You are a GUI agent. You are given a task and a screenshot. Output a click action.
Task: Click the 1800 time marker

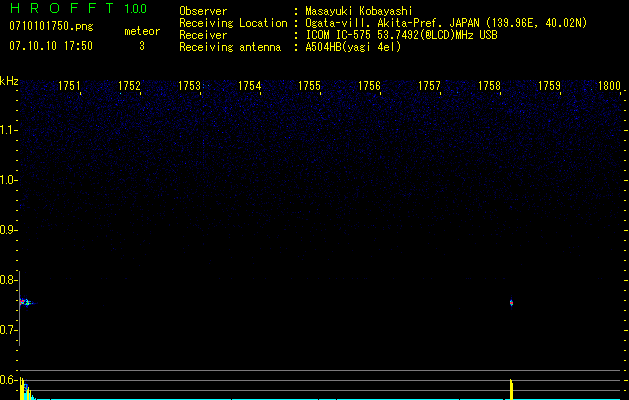click(609, 86)
